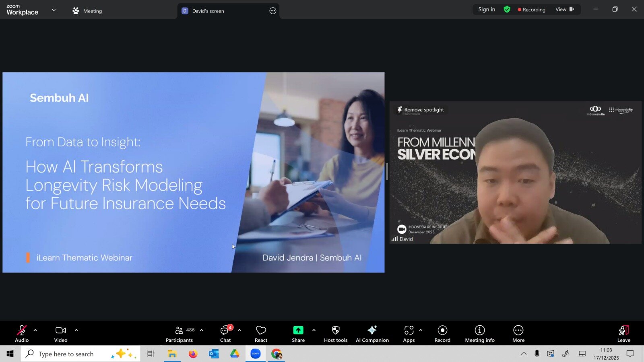The height and width of the screenshot is (362, 644).
Task: Click Remove spotlight on David's video
Action: (421, 110)
